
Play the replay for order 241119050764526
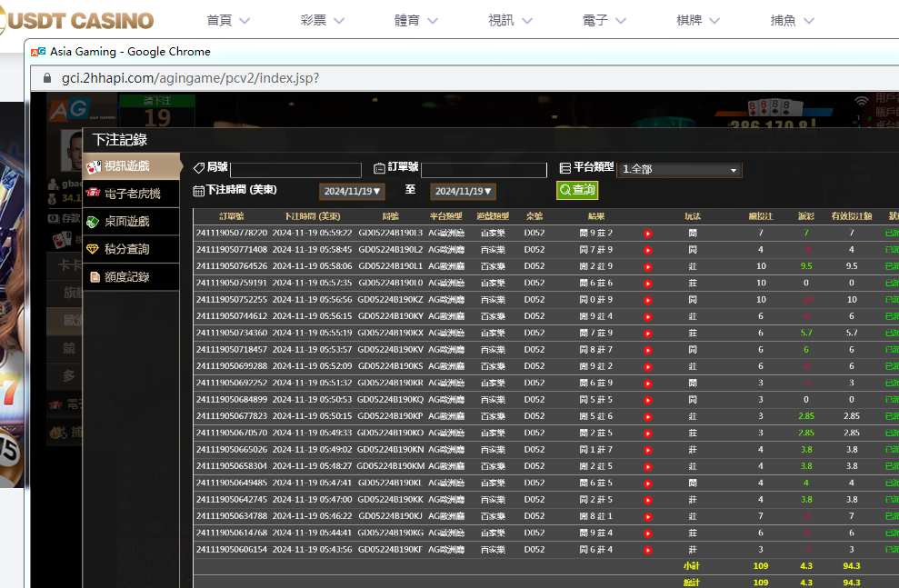coord(648,266)
